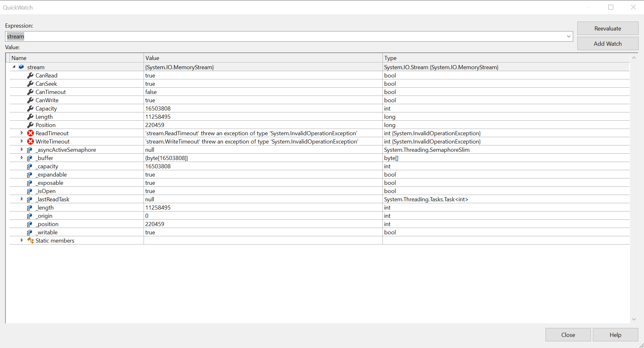Click the wrench icon beside CanRead
The width and height of the screenshot is (644, 348).
pos(30,75)
